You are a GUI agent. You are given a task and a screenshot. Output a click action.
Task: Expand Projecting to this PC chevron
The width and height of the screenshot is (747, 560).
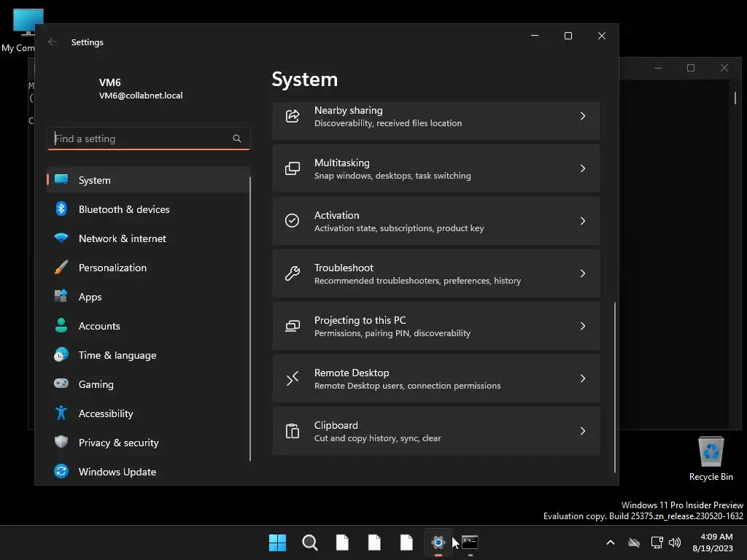pyautogui.click(x=583, y=326)
